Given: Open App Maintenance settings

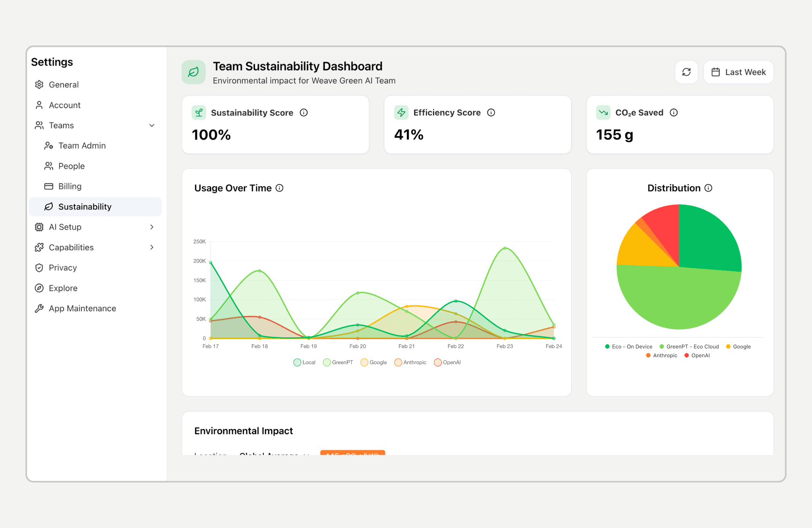Looking at the screenshot, I should (82, 309).
